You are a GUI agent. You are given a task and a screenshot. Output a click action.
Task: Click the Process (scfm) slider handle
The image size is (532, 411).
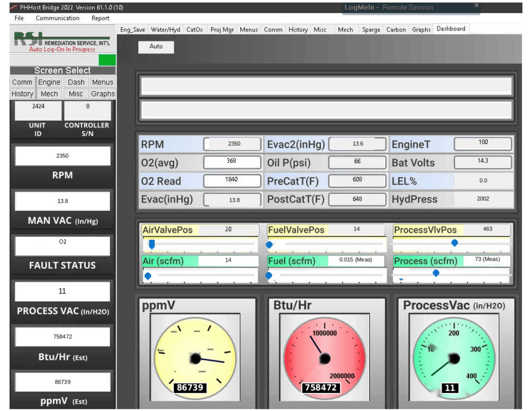[436, 274]
